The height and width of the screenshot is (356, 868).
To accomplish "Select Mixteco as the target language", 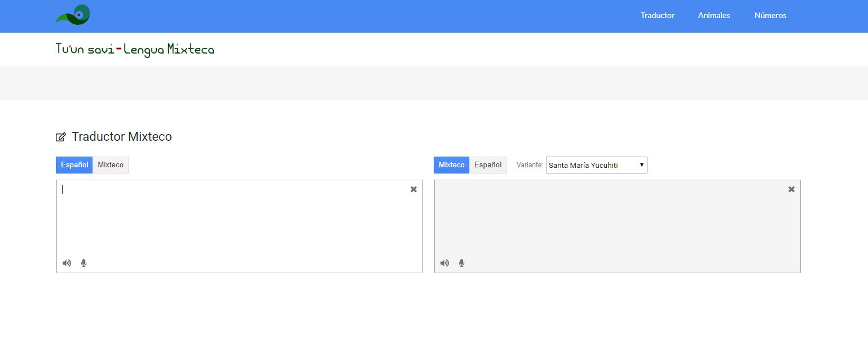I will point(451,165).
